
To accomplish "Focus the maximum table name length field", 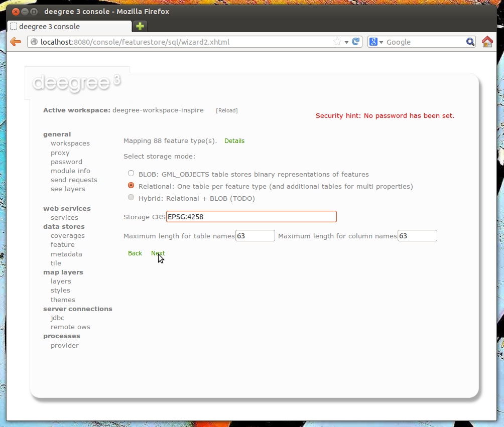I will click(x=255, y=236).
